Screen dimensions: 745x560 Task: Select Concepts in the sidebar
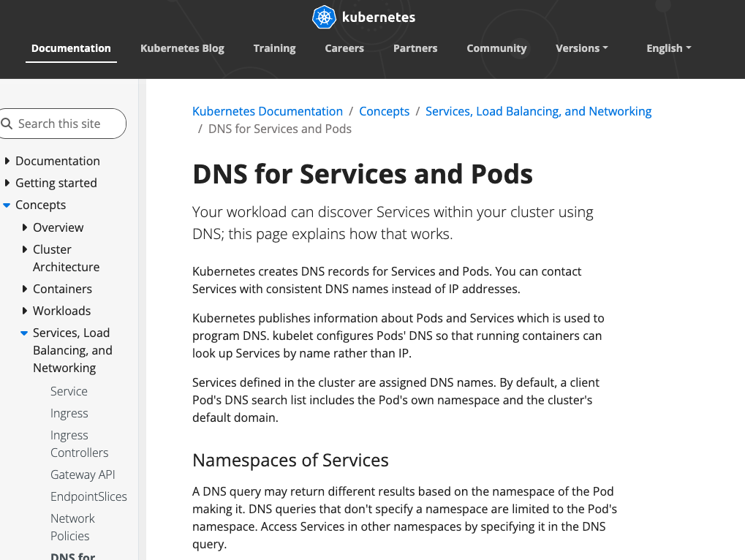point(40,205)
